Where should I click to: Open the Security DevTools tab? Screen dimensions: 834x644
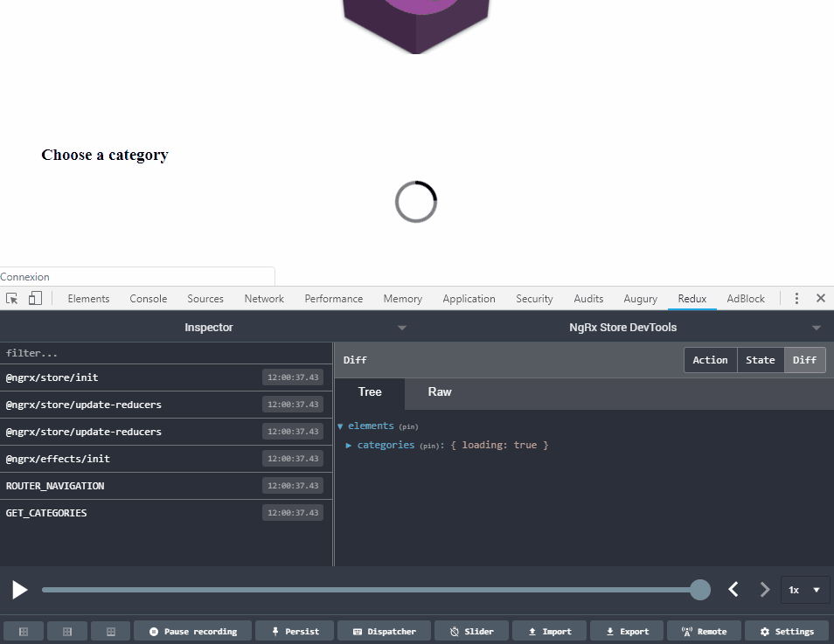pyautogui.click(x=534, y=298)
